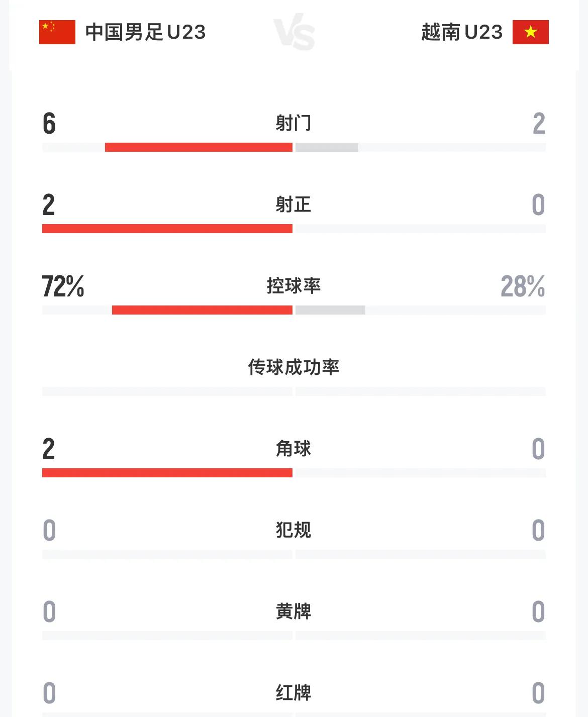Screen dimensions: 588x717
Task: Select the 射门 stat label
Action: [293, 123]
